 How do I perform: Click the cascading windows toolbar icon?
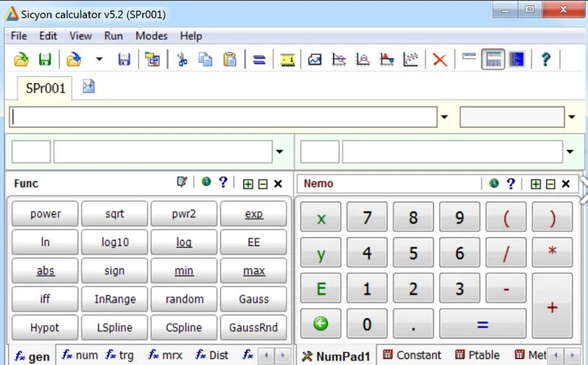[x=153, y=59]
